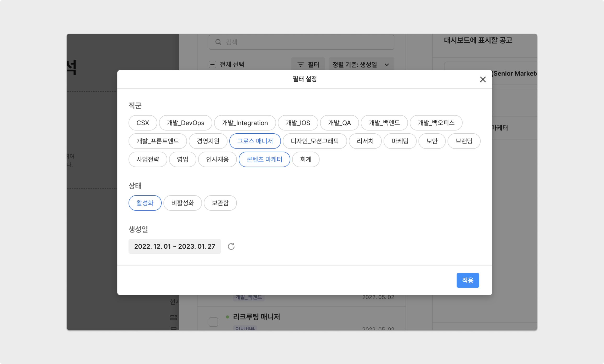Viewport: 604px width, 364px height.
Task: Click the reset date refresh icon
Action: coord(231,246)
